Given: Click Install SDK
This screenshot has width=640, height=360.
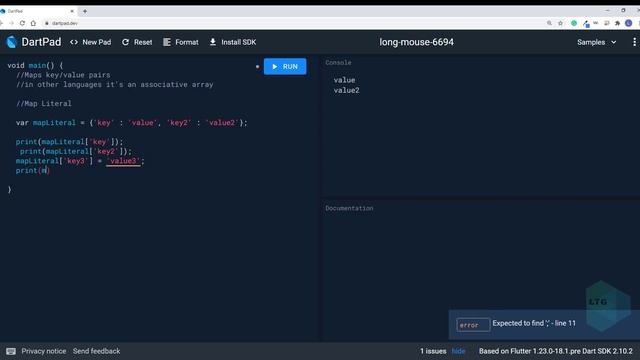Looking at the screenshot, I should click(233, 42).
